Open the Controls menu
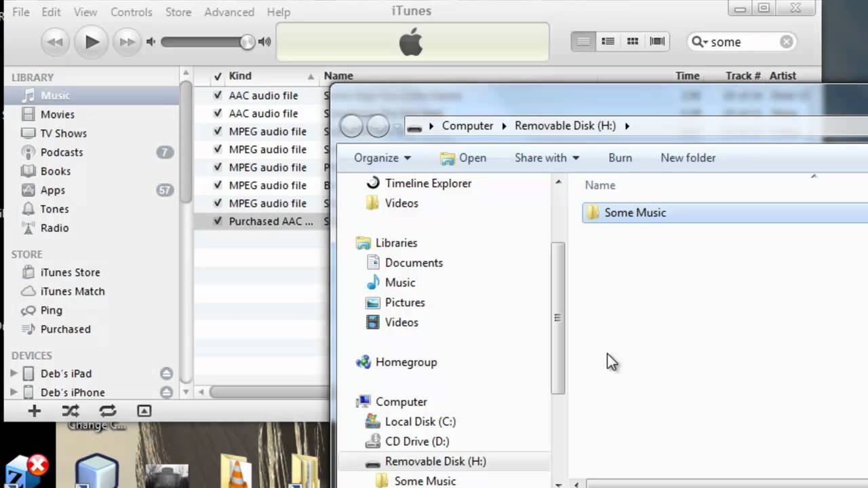The height and width of the screenshot is (488, 868). click(132, 12)
